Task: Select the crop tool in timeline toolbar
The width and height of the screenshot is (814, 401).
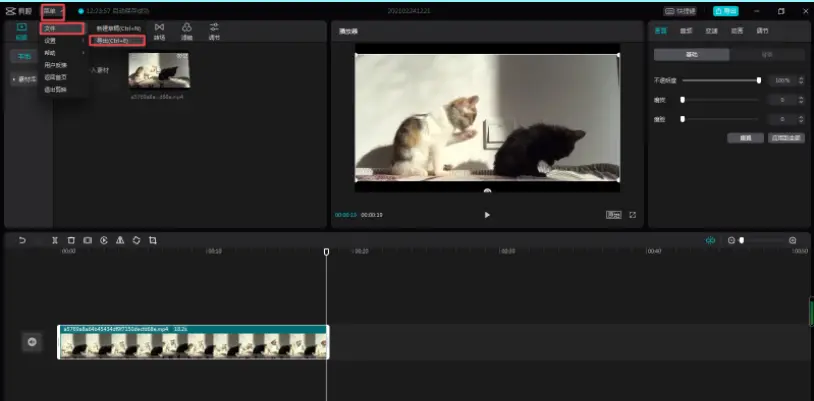Action: point(153,240)
